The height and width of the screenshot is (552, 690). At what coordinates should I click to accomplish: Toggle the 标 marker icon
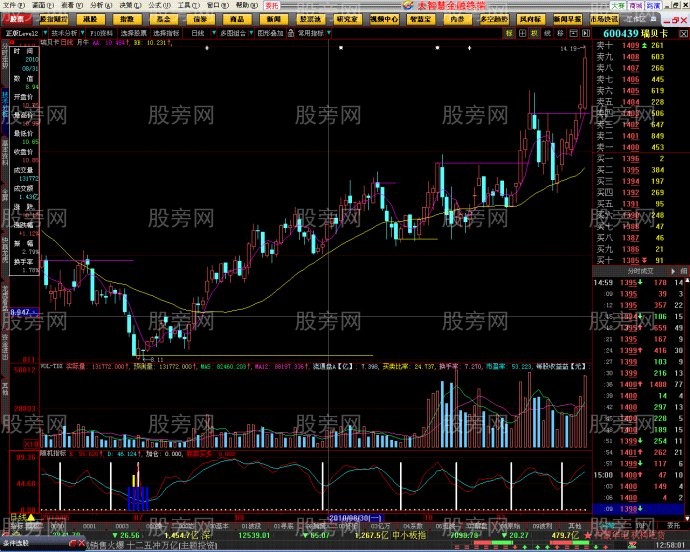[509, 33]
